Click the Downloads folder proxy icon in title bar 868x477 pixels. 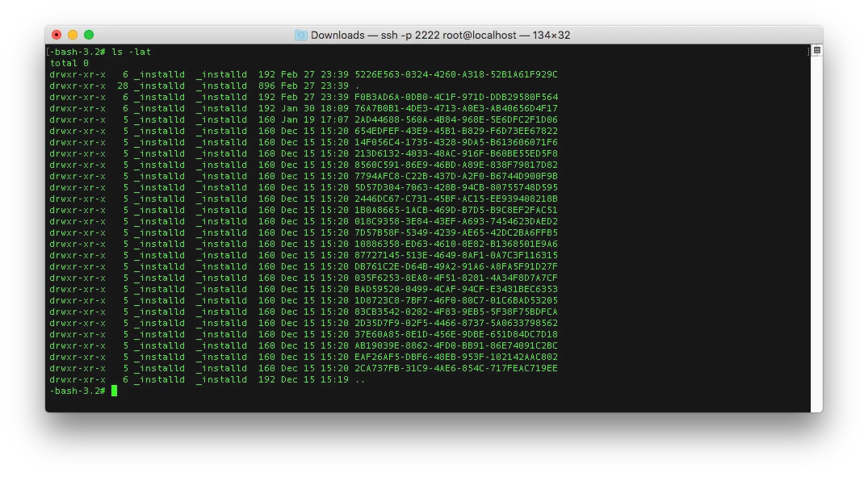pyautogui.click(x=300, y=35)
